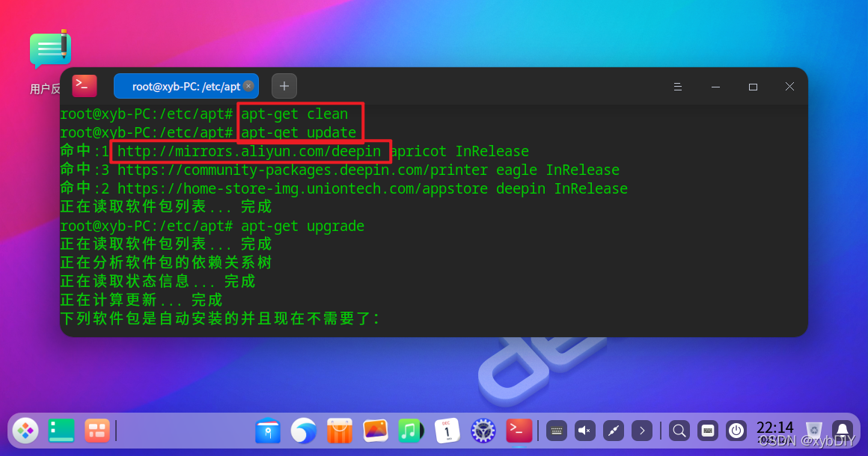The image size is (868, 456).
Task: Open the trash icon in the dock
Action: click(814, 431)
